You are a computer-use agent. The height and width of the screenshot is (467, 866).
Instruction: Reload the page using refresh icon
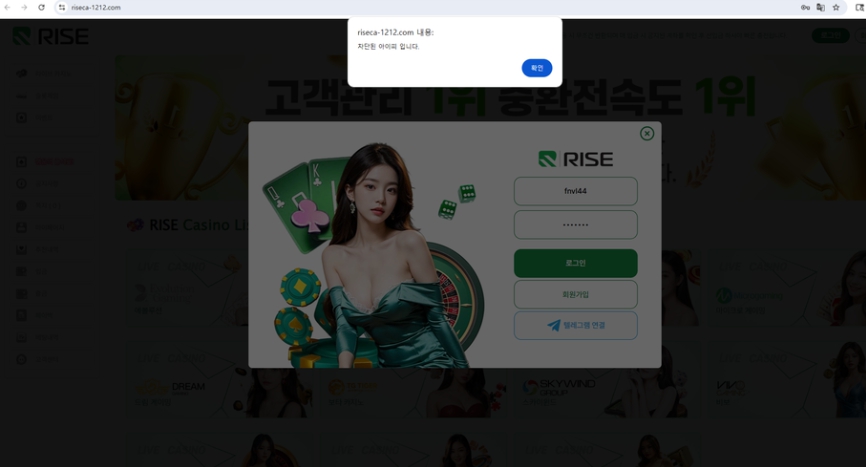pos(41,7)
